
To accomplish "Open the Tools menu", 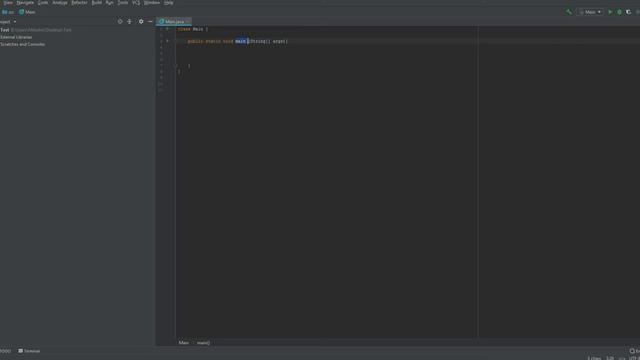I will click(122, 2).
